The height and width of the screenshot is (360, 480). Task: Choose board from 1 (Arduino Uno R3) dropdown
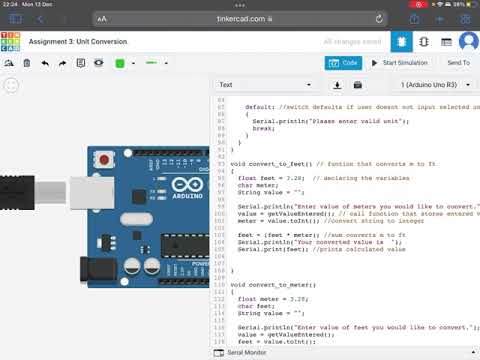click(435, 85)
